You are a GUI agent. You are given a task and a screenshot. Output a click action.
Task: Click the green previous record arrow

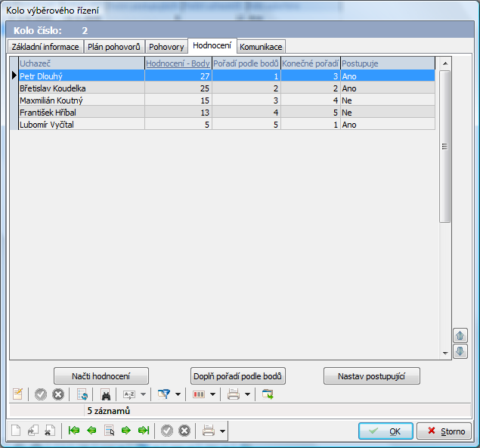(91, 431)
